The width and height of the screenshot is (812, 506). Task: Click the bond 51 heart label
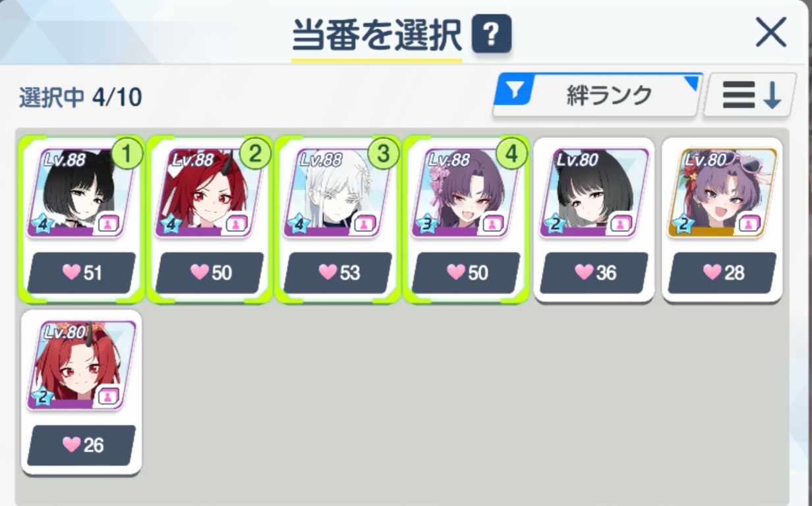pos(81,273)
